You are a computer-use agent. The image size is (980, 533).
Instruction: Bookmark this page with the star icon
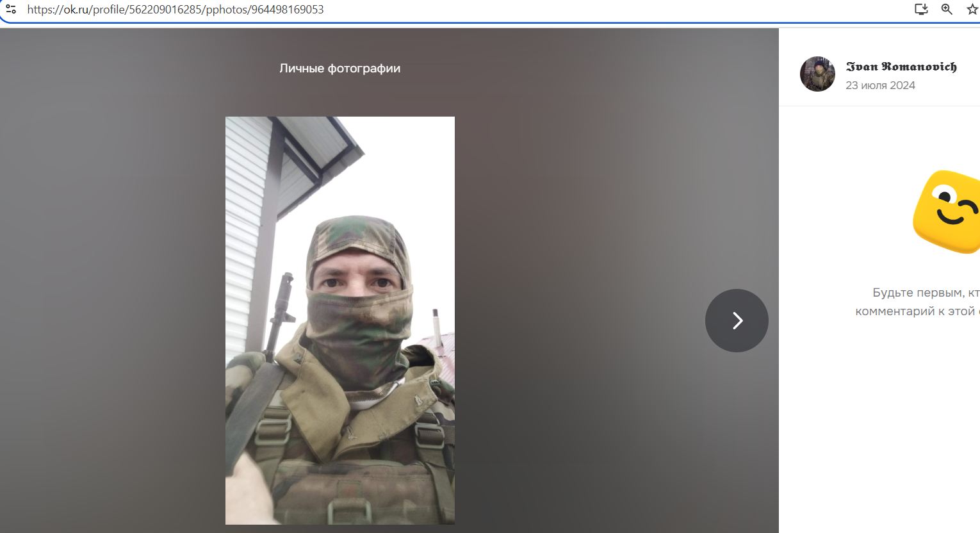[x=972, y=9]
